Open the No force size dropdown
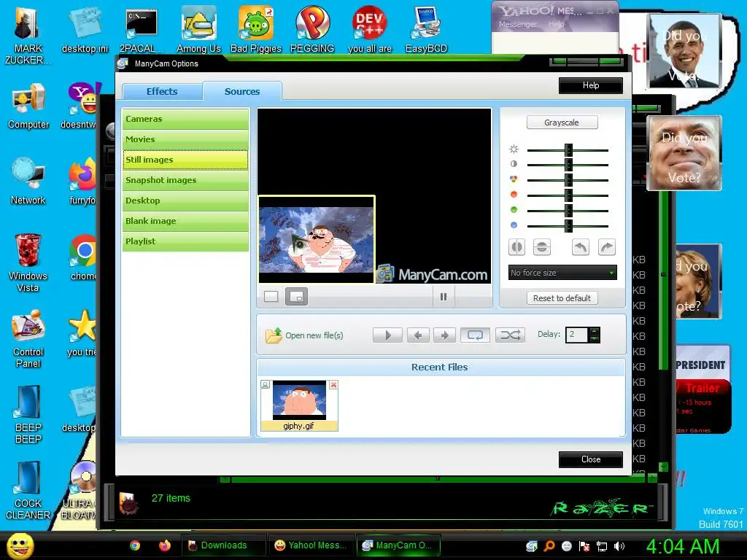Screen dimensions: 747x560 pyautogui.click(x=562, y=273)
